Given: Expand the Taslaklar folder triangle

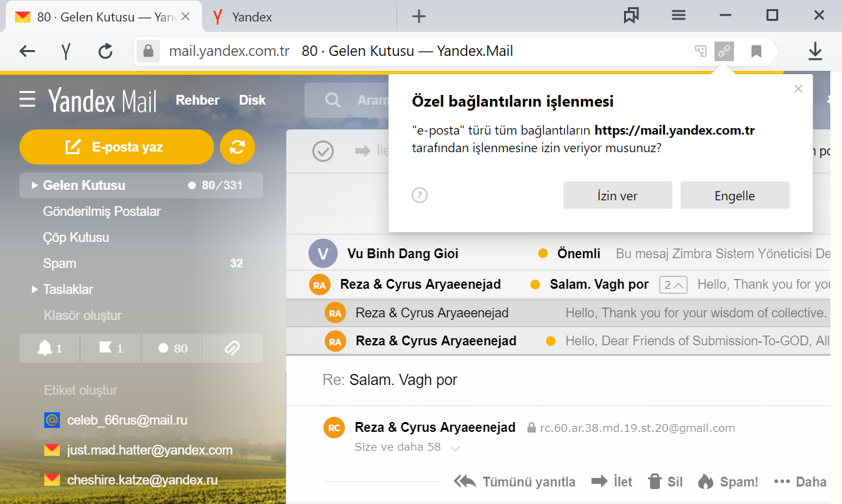Looking at the screenshot, I should [34, 289].
